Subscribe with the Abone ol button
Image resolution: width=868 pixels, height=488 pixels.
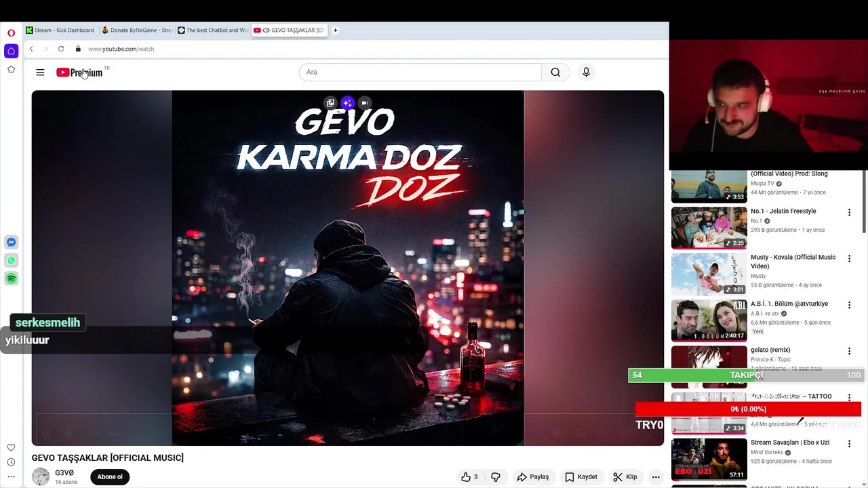109,477
